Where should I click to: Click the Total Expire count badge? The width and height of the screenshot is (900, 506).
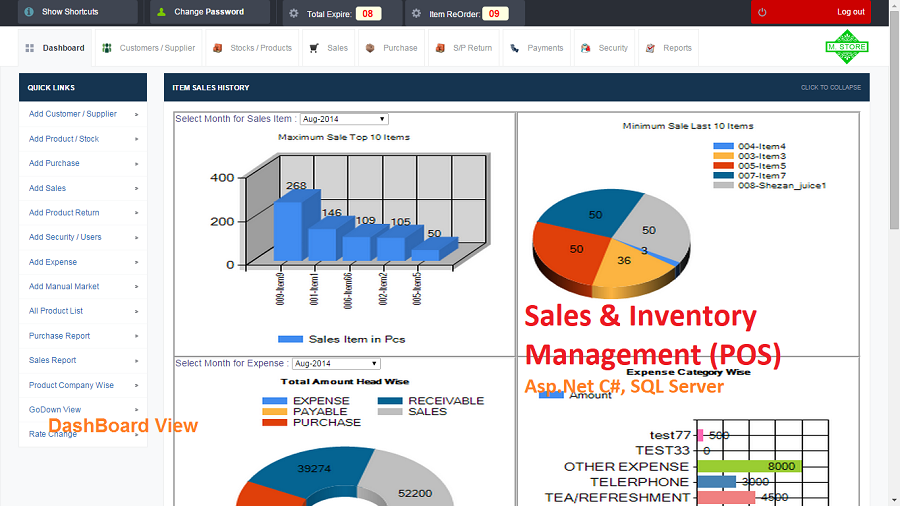[x=368, y=14]
